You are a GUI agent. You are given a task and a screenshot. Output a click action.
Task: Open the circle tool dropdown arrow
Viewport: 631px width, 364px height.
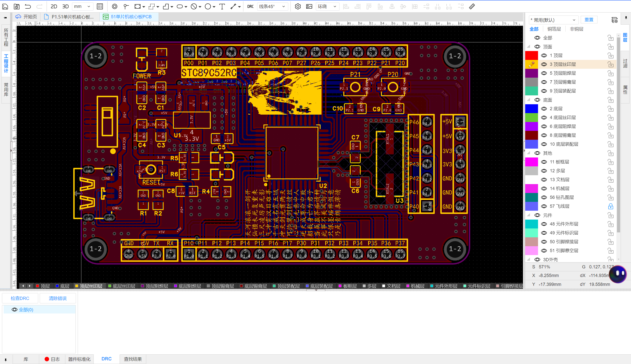[x=214, y=7]
